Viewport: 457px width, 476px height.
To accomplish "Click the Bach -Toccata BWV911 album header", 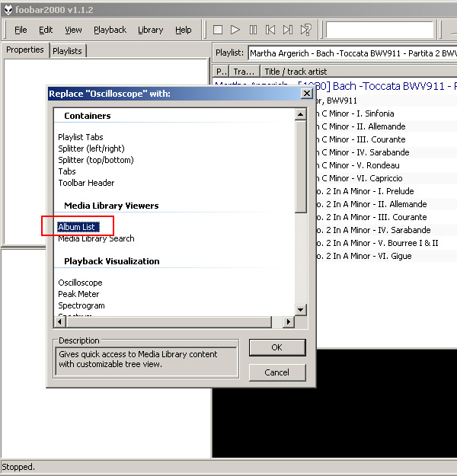I will [x=385, y=86].
